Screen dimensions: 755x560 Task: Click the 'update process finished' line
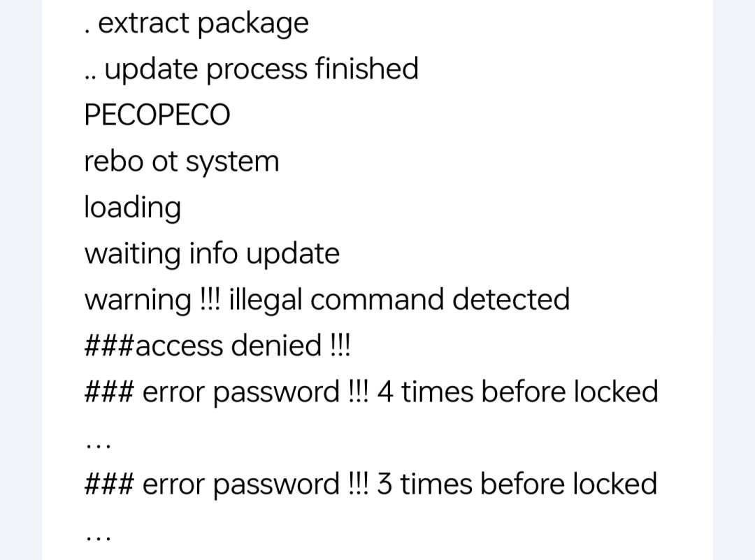[x=252, y=69]
